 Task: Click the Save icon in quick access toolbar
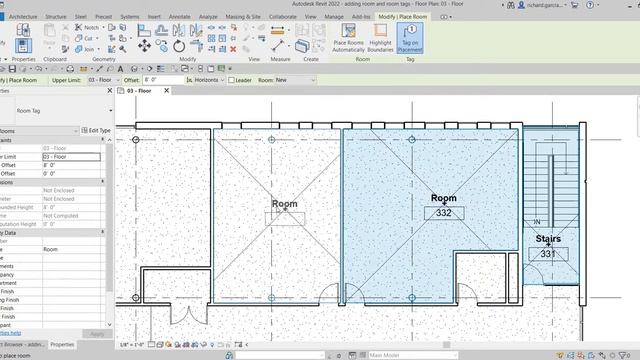click(12, 69)
